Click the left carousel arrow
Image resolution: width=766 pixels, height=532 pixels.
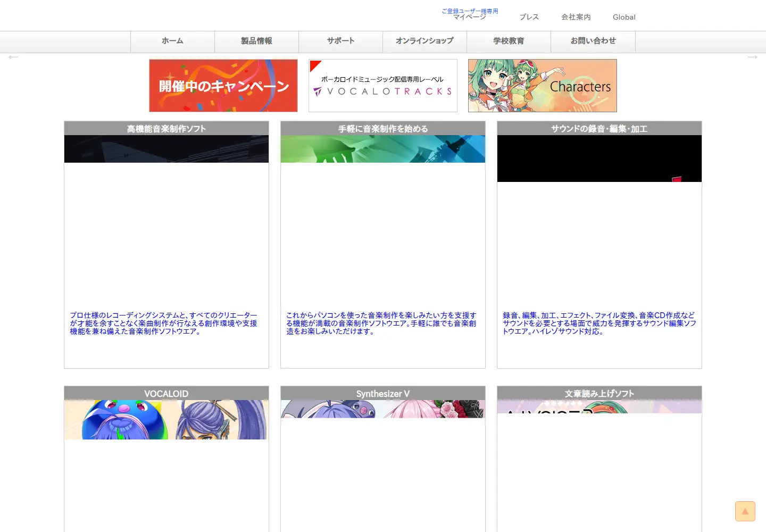coord(13,57)
